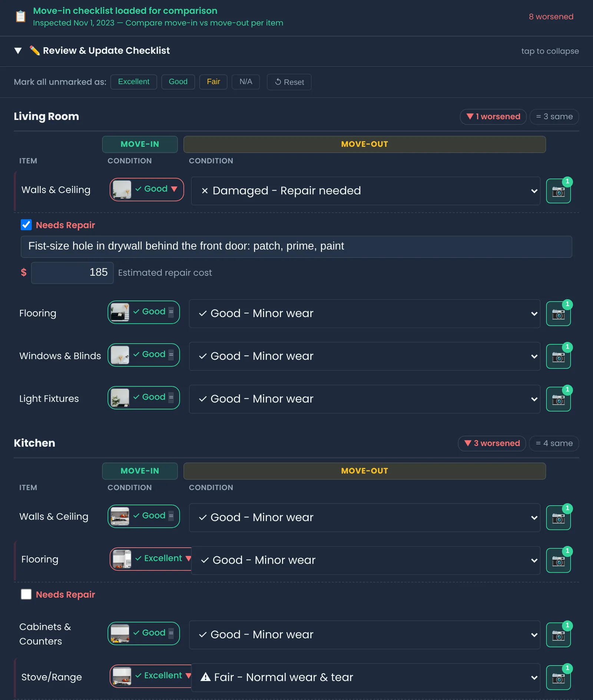Image resolution: width=593 pixels, height=700 pixels.
Task: Open camera icon for Cabinets & Counters
Action: click(558, 635)
